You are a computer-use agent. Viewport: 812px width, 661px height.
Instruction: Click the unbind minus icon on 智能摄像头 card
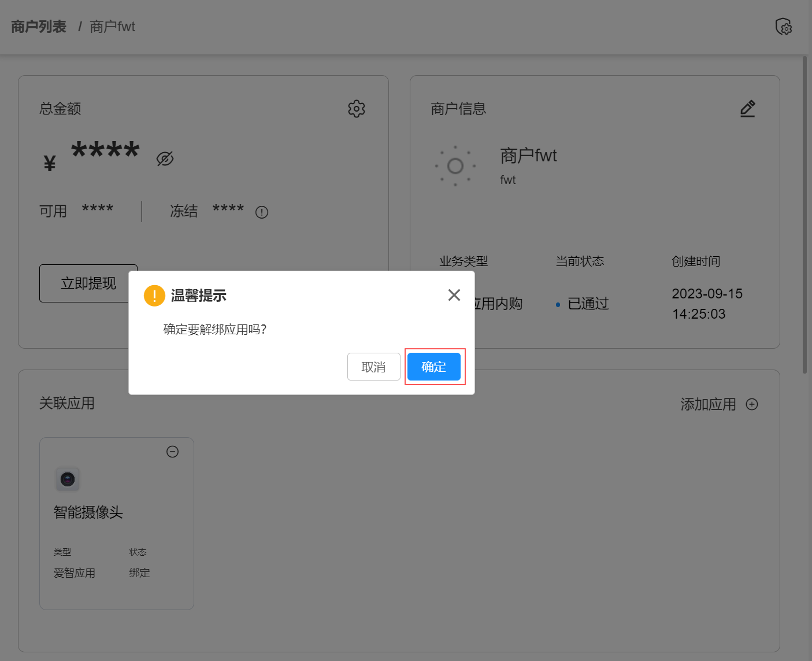[x=172, y=452]
